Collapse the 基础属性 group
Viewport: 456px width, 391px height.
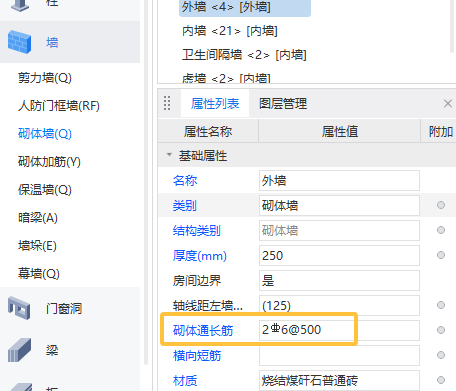169,155
